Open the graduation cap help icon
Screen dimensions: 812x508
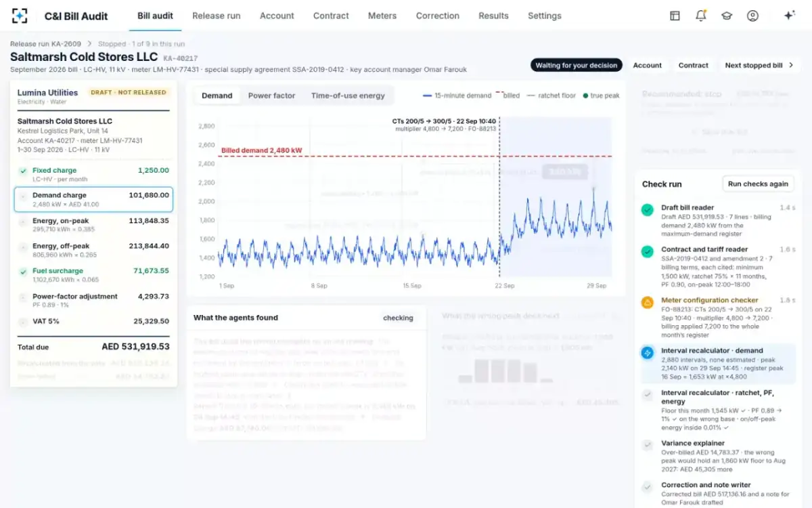click(727, 16)
